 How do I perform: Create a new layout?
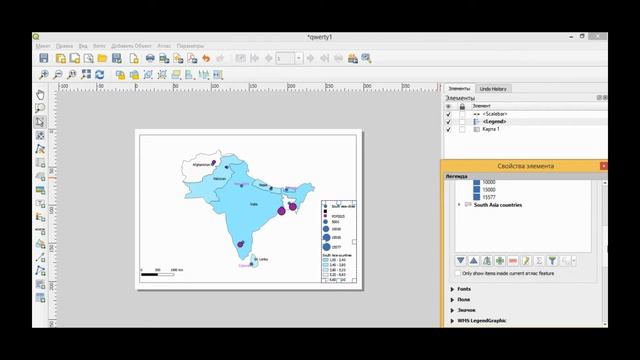pos(60,58)
